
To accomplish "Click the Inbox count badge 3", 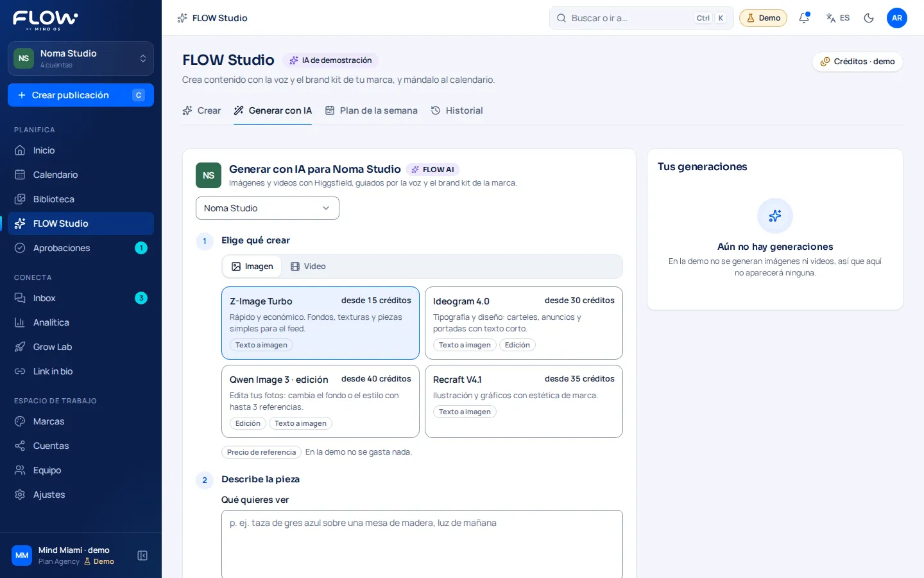I will 141,298.
